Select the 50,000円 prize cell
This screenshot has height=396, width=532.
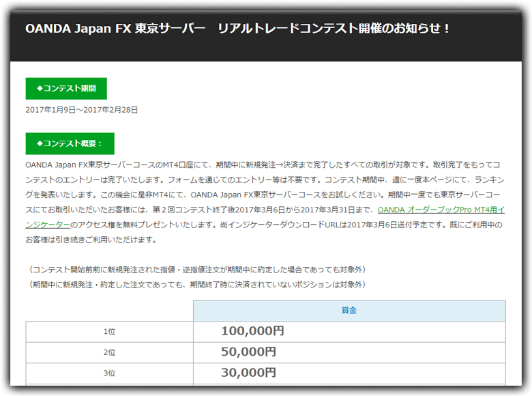click(x=248, y=352)
